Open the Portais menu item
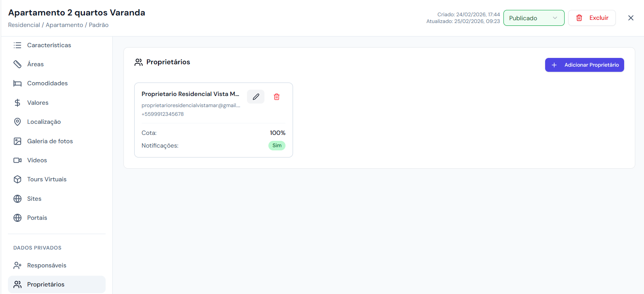This screenshot has height=294, width=644. coord(37,218)
